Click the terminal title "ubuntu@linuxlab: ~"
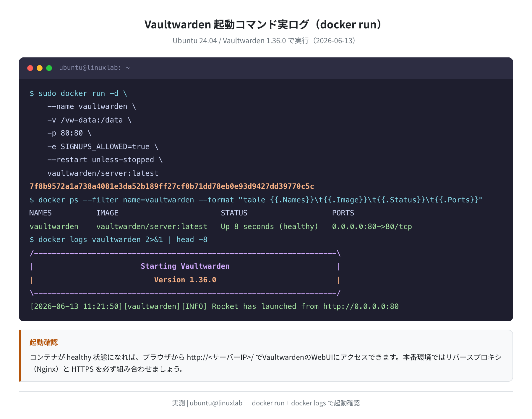 95,68
